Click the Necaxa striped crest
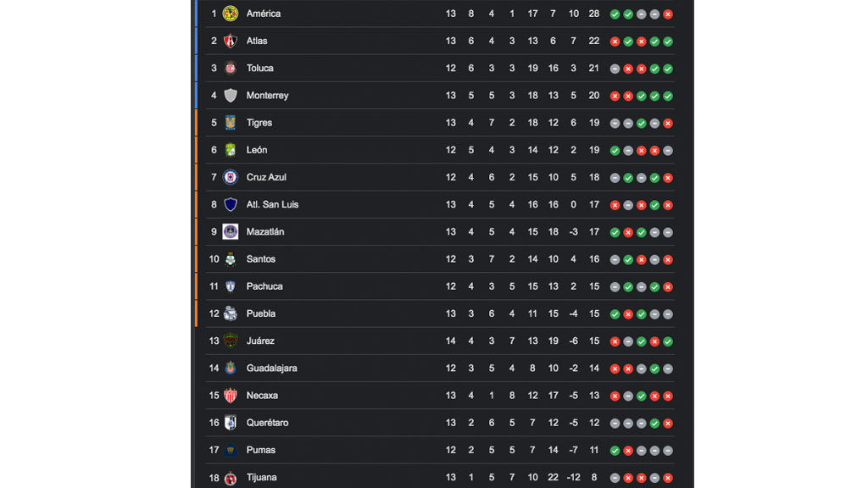The image size is (868, 488). (231, 396)
